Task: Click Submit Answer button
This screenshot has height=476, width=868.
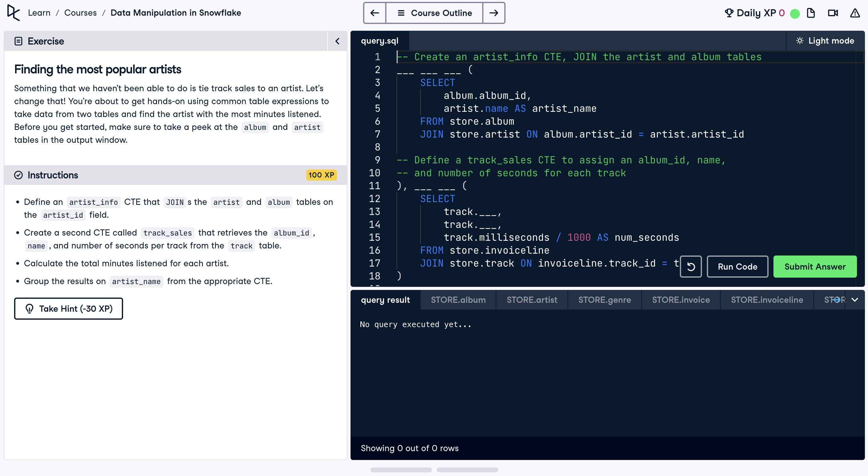Action: [815, 267]
